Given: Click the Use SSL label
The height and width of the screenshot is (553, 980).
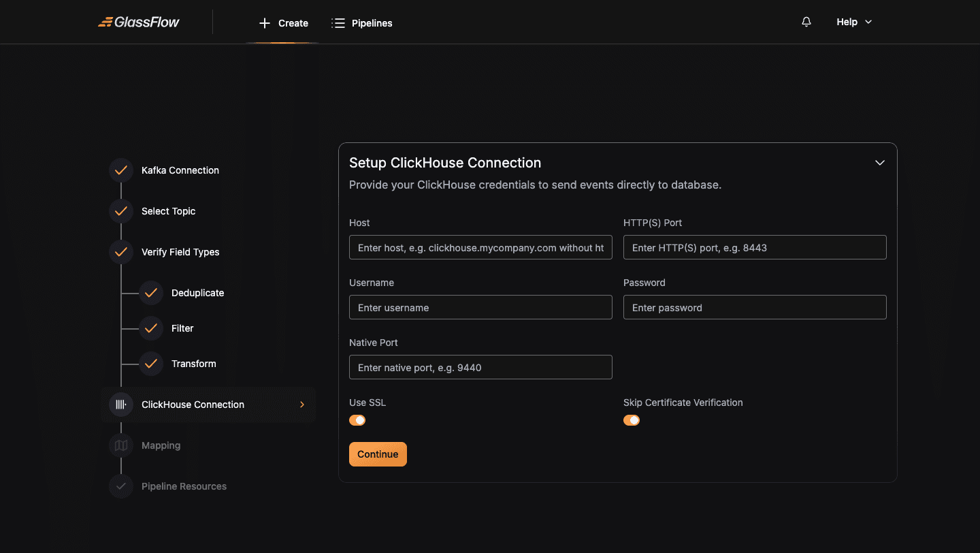Looking at the screenshot, I should (x=367, y=402).
